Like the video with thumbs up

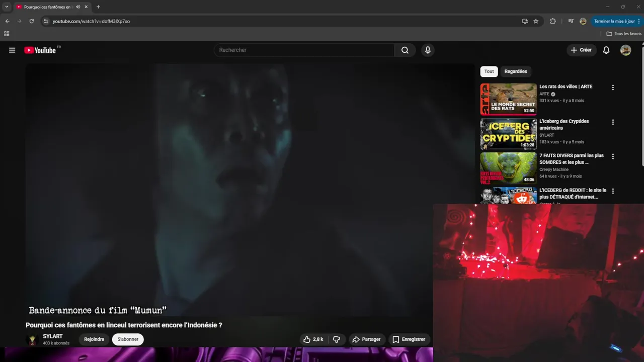[x=313, y=339]
